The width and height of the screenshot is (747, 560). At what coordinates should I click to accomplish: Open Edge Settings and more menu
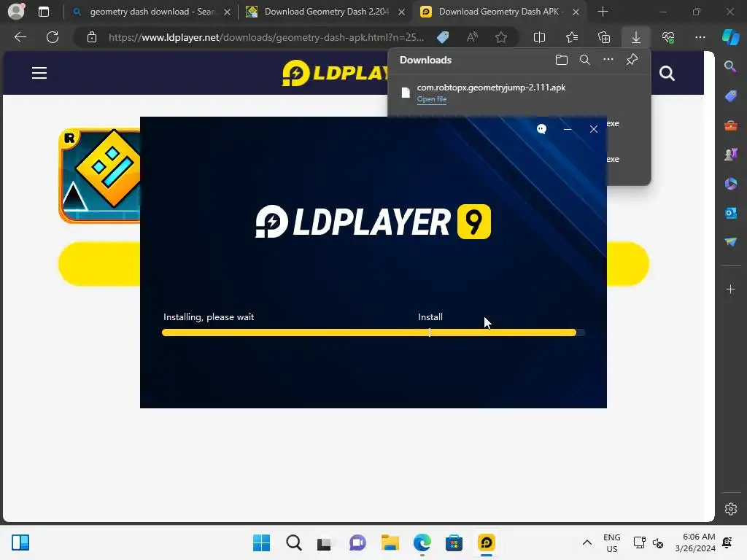[700, 37]
